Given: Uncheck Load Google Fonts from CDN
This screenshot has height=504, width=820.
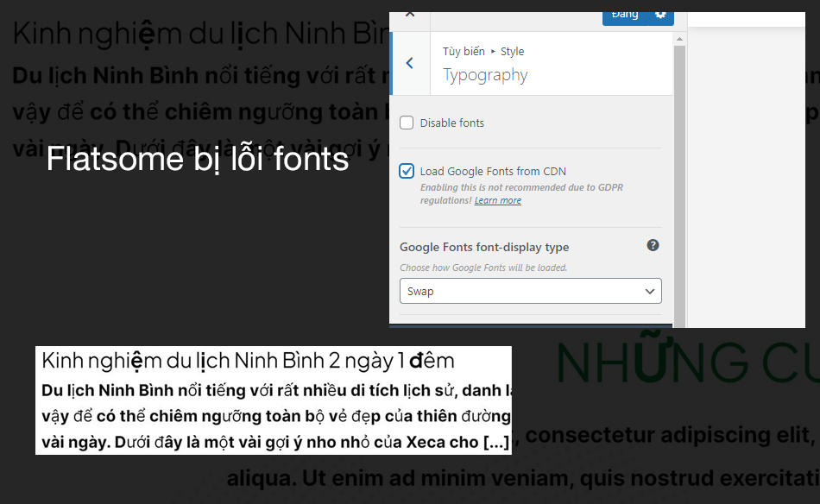Looking at the screenshot, I should (x=407, y=171).
